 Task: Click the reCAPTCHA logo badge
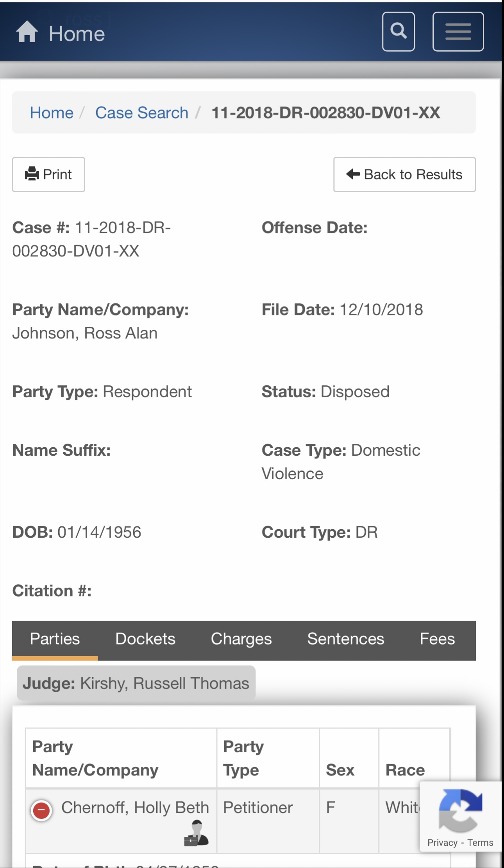tap(460, 810)
